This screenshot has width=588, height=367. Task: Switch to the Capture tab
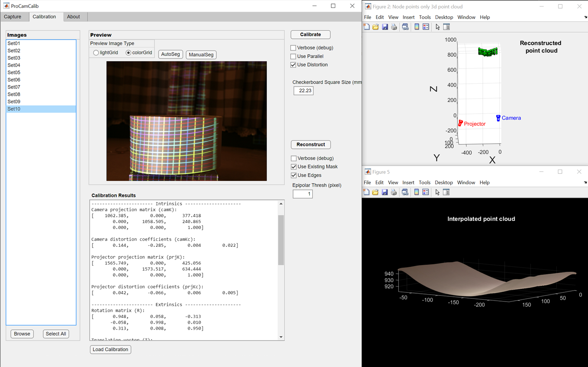(x=13, y=17)
